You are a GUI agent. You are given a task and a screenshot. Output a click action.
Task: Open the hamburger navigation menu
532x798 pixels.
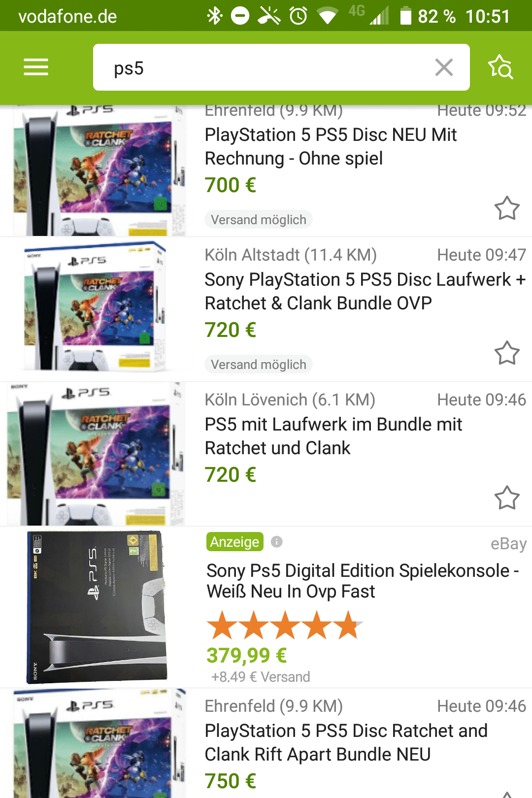tap(36, 67)
